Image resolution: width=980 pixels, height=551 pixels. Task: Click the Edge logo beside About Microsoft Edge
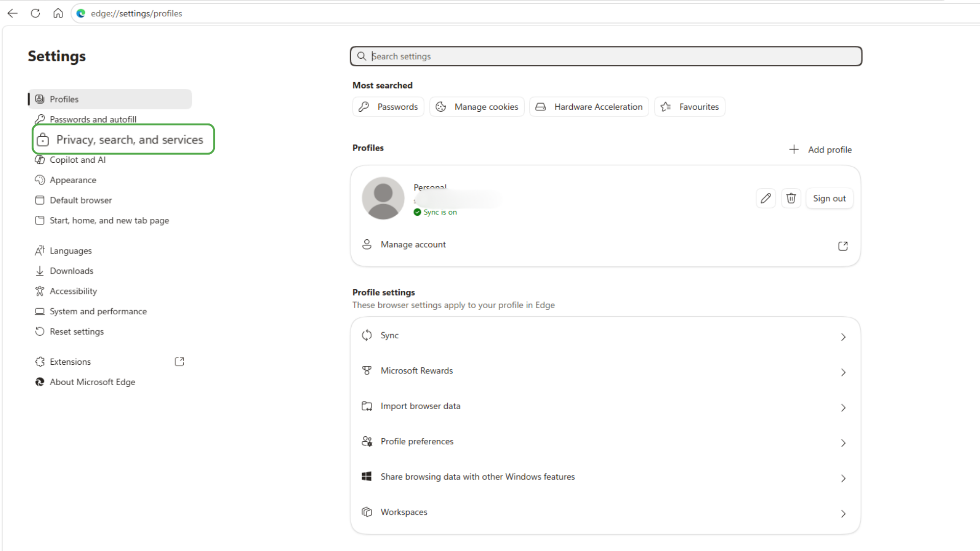tap(40, 382)
